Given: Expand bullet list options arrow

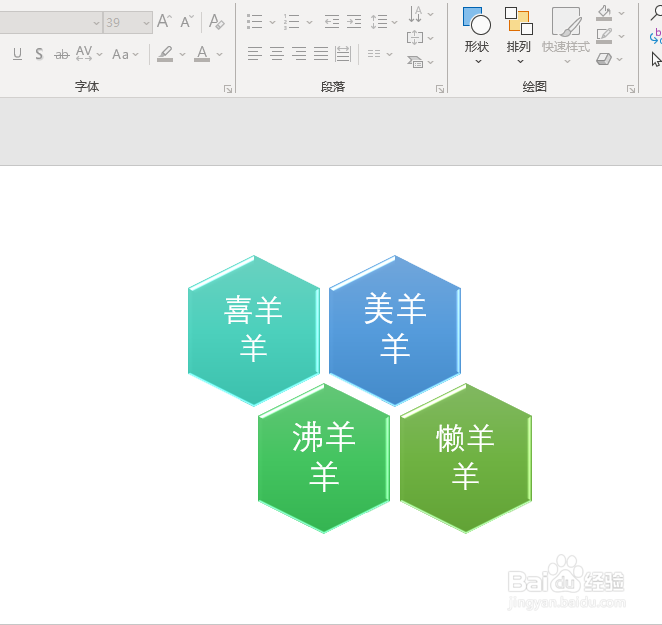Looking at the screenshot, I should (272, 22).
